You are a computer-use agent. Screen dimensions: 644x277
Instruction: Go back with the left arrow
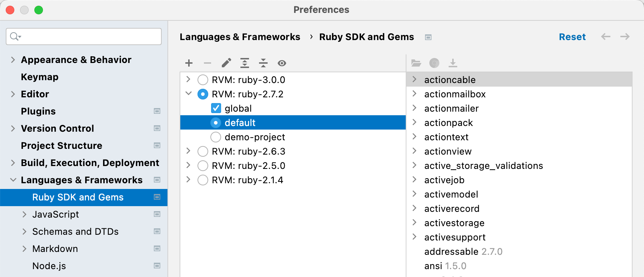tap(606, 37)
